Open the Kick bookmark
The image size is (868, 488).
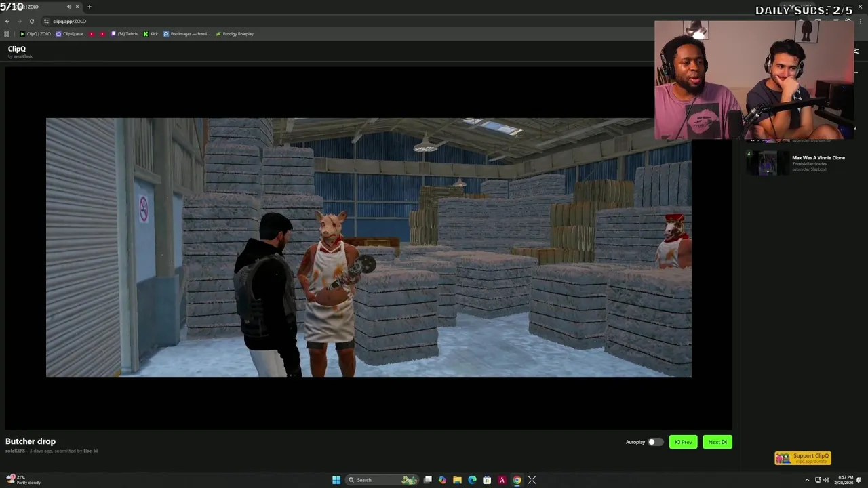click(x=151, y=34)
